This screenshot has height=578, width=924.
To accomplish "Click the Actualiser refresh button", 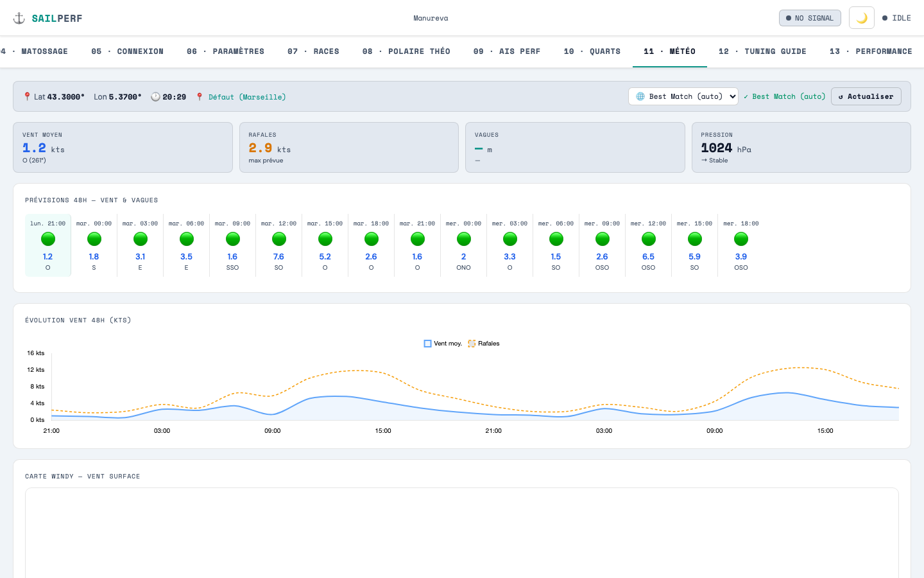I will tap(866, 96).
